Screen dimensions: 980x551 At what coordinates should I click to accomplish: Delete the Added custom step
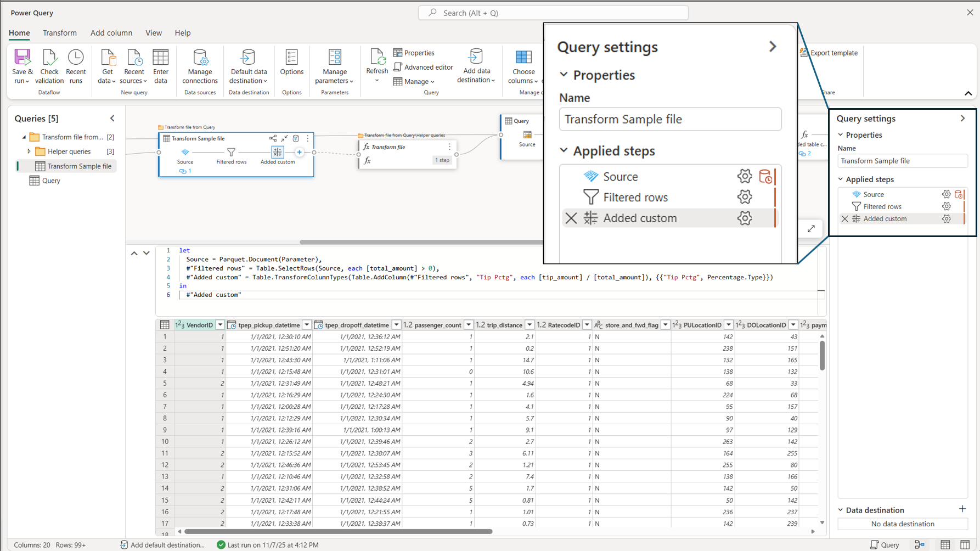point(844,218)
